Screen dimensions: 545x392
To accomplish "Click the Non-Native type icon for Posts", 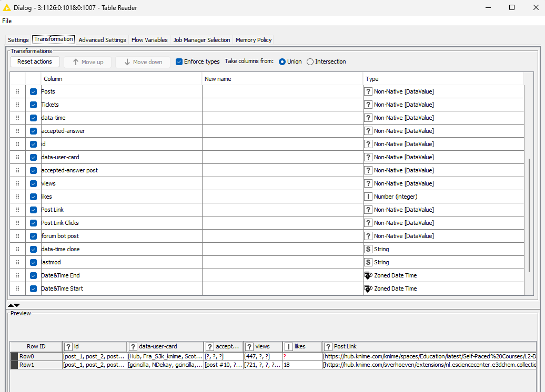I will pyautogui.click(x=368, y=91).
